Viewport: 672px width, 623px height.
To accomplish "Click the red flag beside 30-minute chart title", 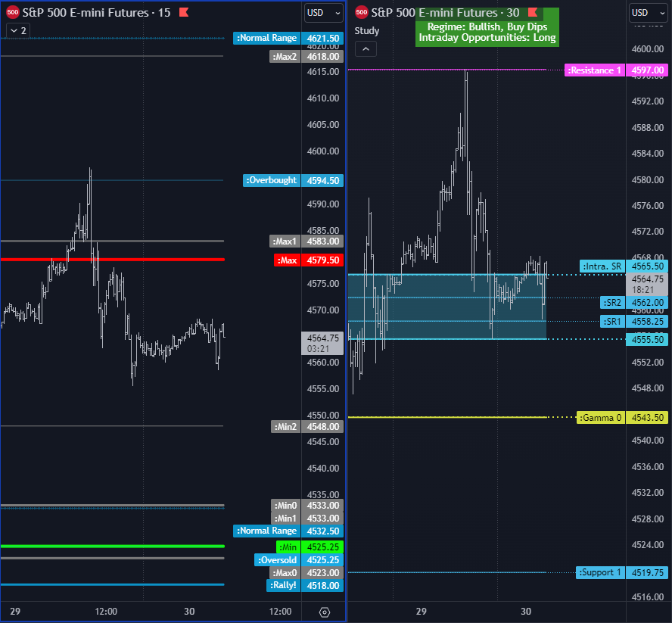I will 533,12.
